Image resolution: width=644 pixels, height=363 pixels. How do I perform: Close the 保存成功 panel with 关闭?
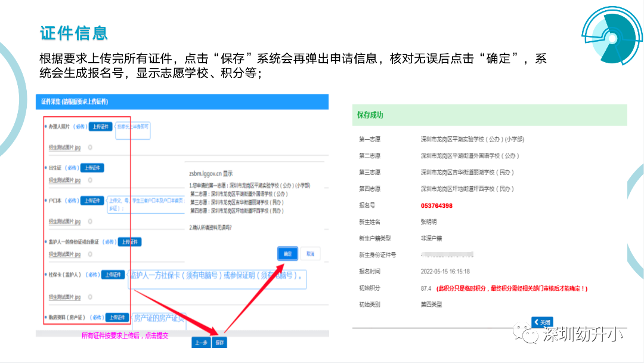(542, 322)
